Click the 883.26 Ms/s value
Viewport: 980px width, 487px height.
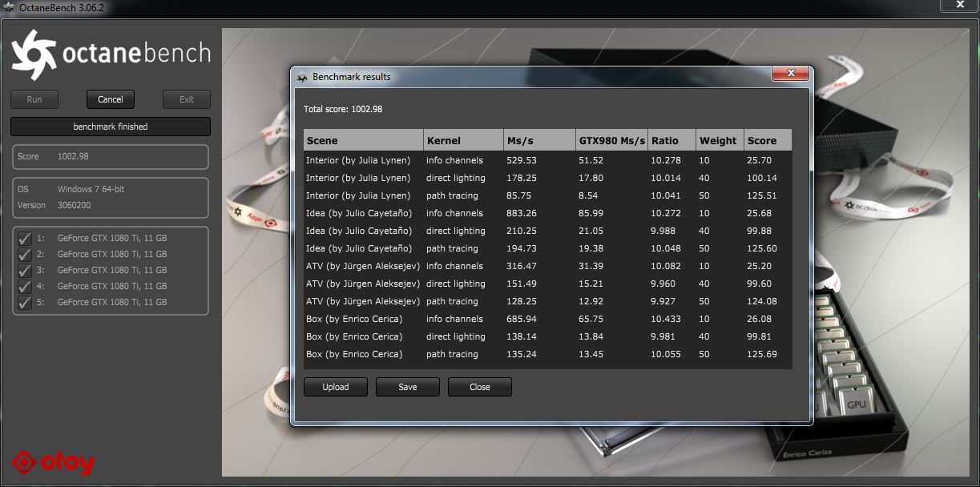tap(522, 213)
